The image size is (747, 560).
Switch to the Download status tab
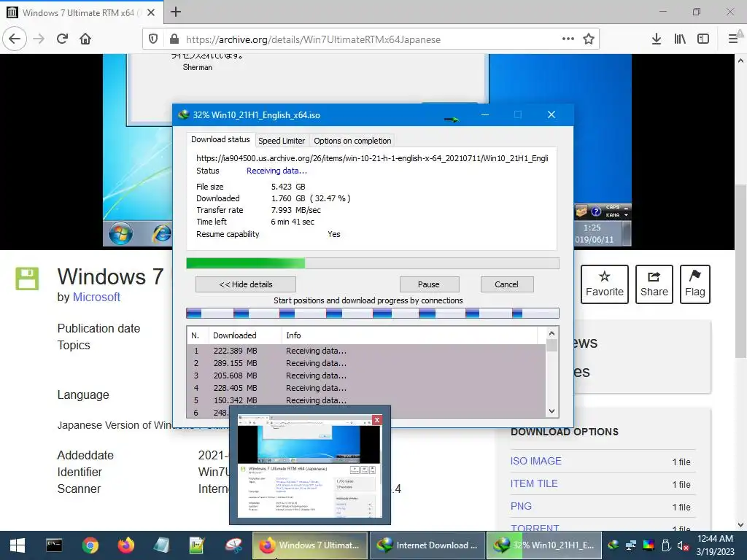pos(220,139)
